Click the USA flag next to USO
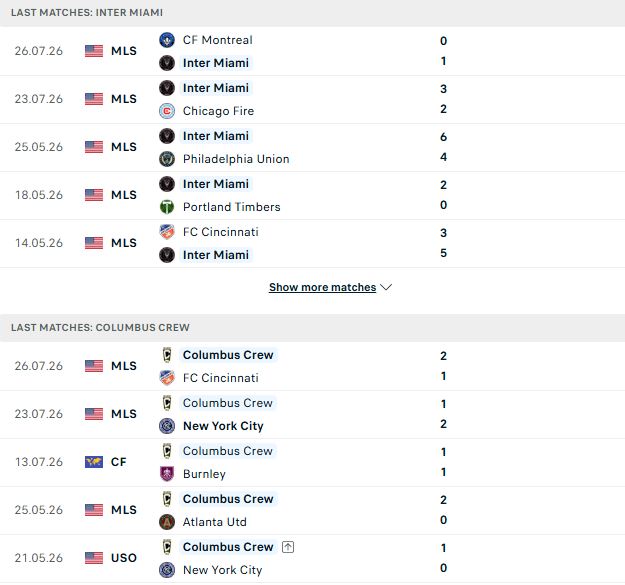This screenshot has height=585, width=625. (x=94, y=558)
